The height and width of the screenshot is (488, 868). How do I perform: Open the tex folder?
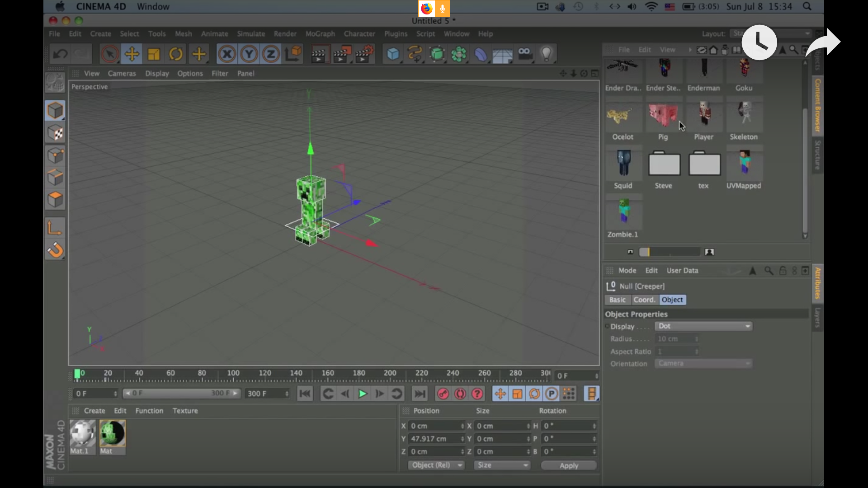704,163
